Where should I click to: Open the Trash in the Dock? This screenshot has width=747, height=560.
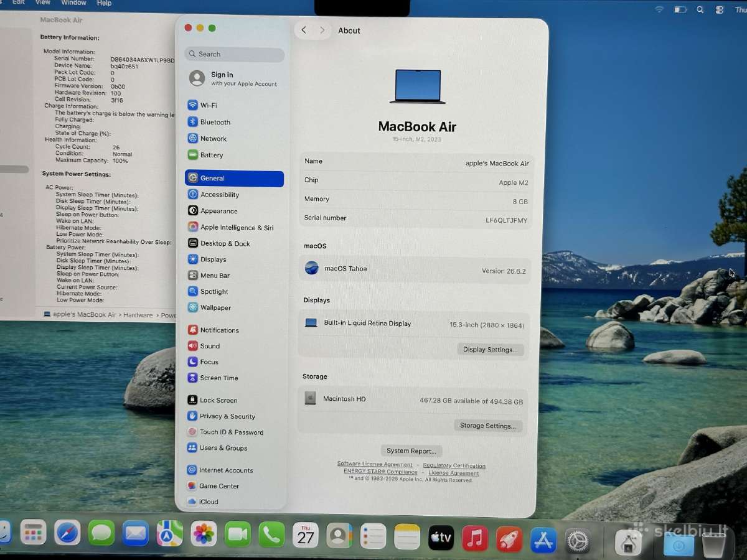[x=713, y=545]
